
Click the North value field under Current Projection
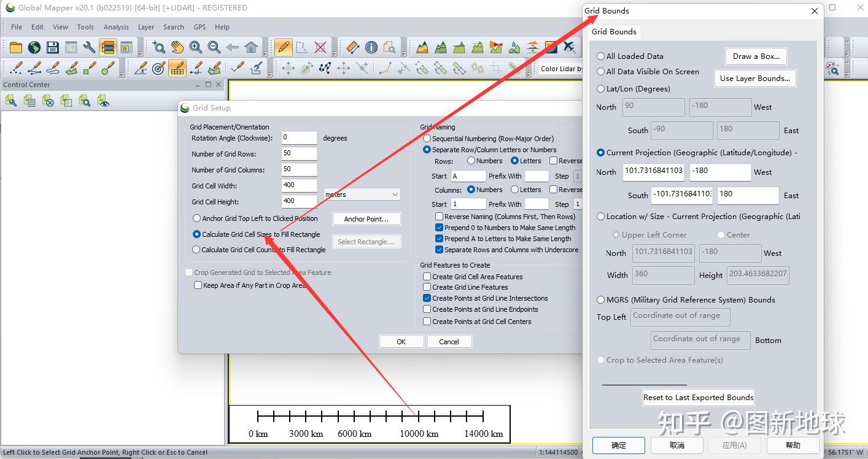click(653, 171)
